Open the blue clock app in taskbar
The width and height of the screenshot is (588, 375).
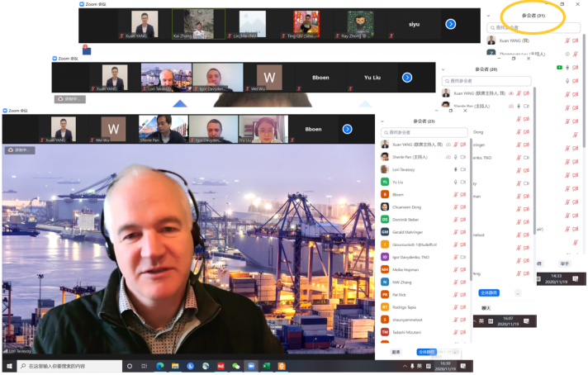pos(191,366)
